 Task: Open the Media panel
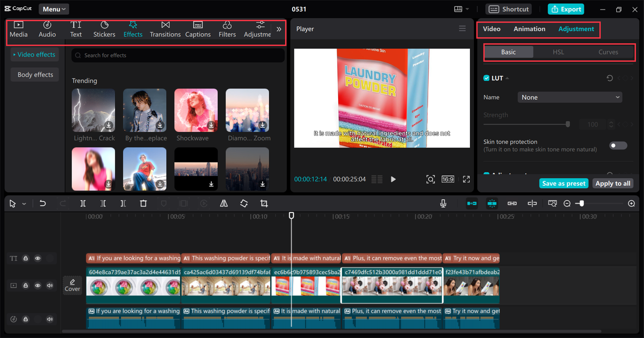point(19,29)
